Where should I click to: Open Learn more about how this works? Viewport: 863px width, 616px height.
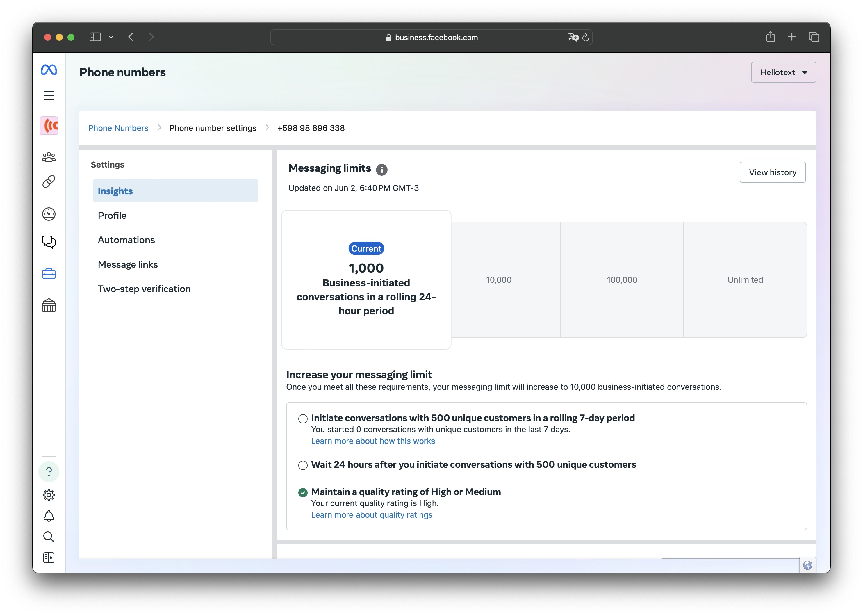[373, 441]
